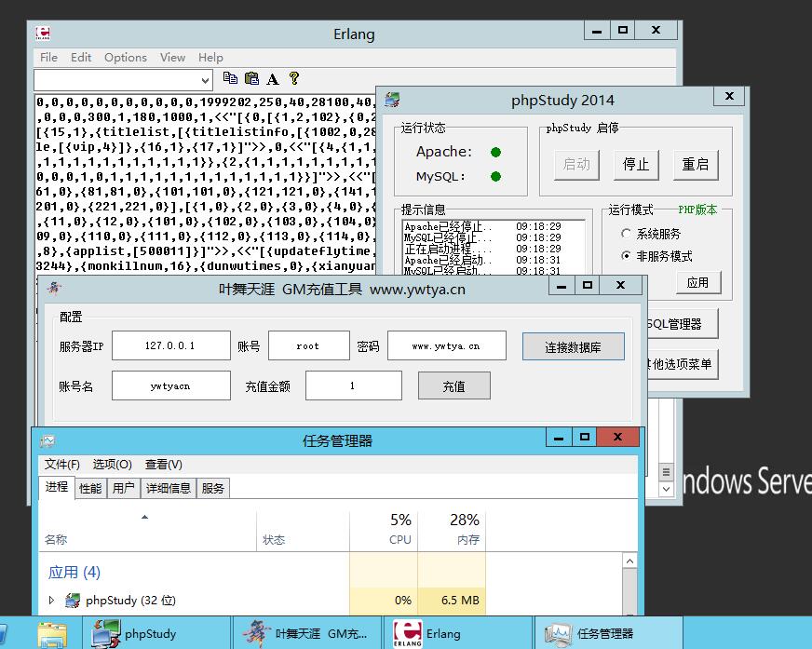Click the 密码 field in GM tool
This screenshot has width=812, height=649.
pyautogui.click(x=446, y=345)
